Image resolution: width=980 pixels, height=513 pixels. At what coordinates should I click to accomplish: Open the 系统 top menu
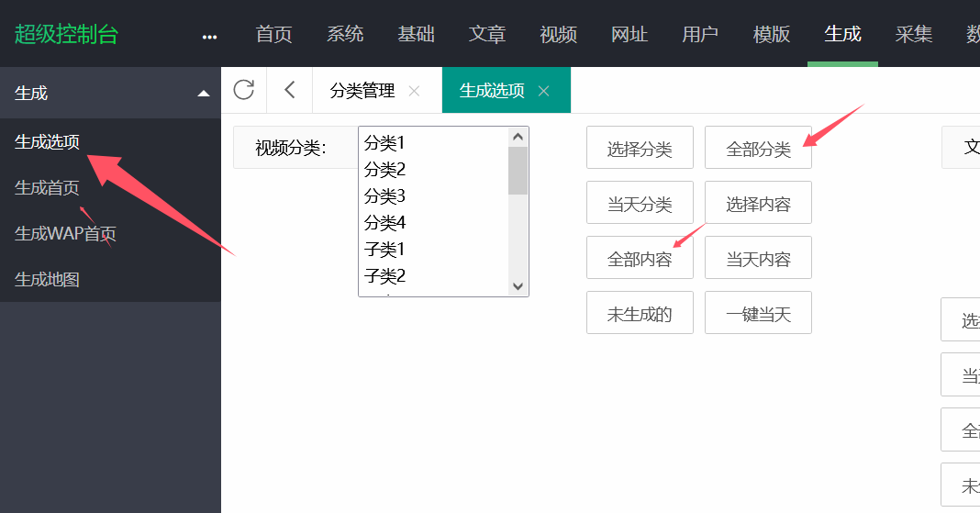coord(345,35)
